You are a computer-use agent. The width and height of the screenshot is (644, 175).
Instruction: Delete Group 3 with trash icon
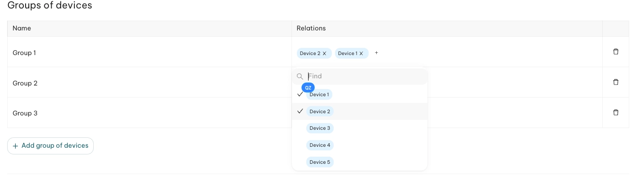[616, 113]
